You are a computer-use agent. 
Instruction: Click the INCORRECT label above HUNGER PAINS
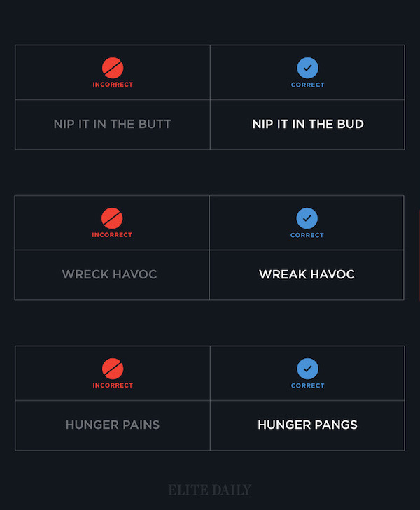pyautogui.click(x=113, y=385)
